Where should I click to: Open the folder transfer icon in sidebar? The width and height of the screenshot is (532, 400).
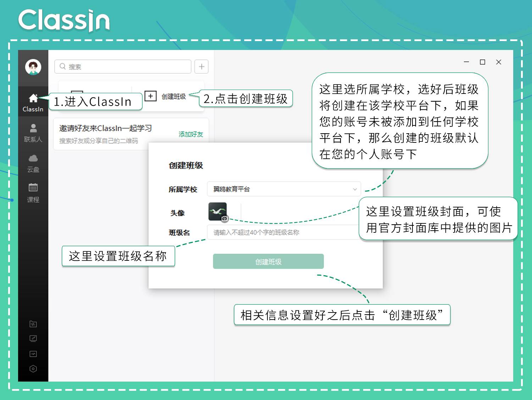pos(33,324)
